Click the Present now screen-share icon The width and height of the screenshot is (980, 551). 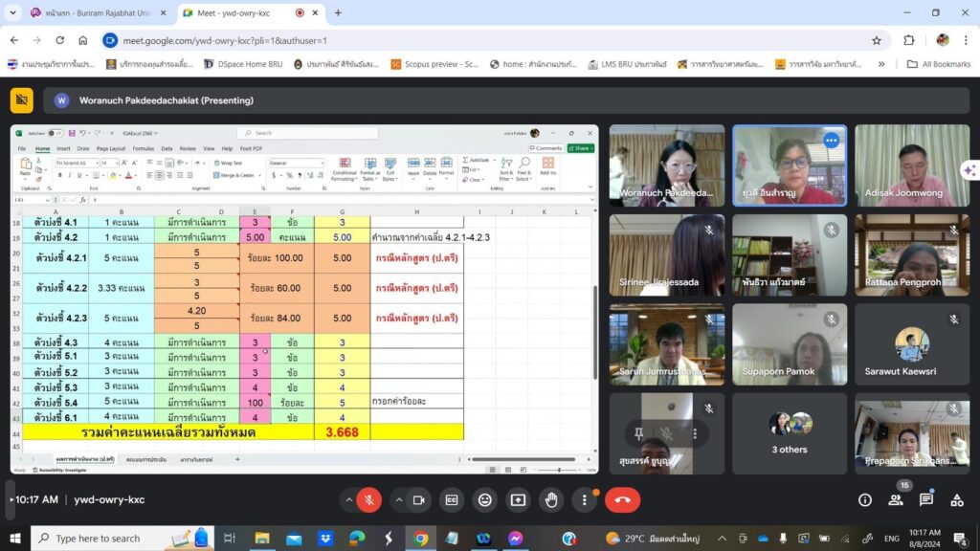point(518,499)
